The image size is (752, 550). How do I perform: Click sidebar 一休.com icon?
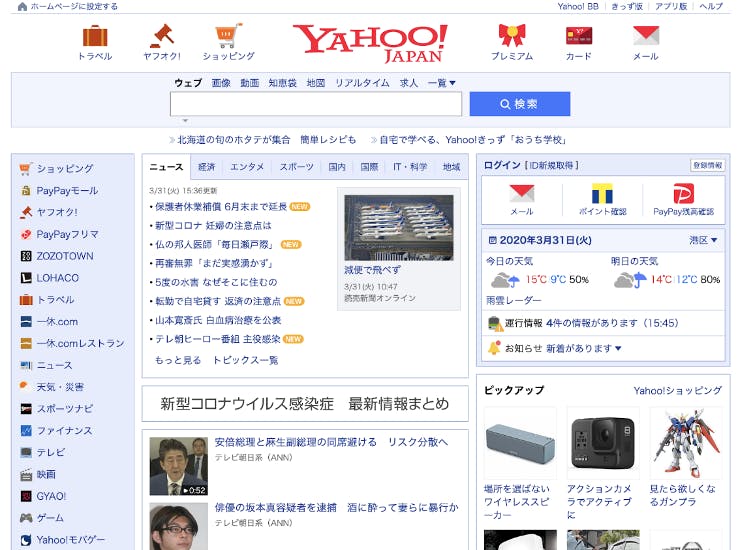(x=26, y=321)
